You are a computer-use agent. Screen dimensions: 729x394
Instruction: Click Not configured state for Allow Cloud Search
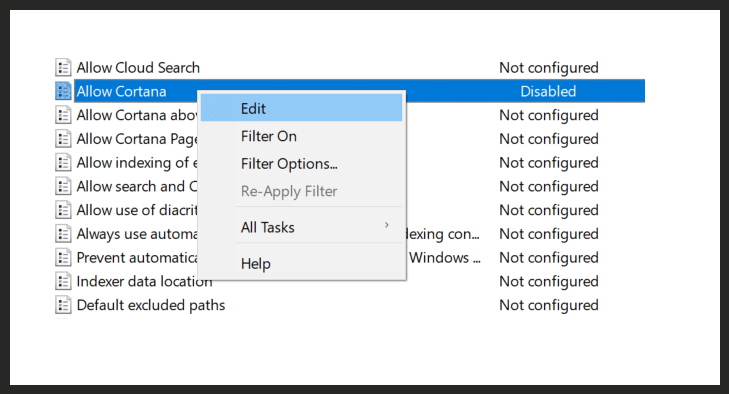pyautogui.click(x=549, y=68)
